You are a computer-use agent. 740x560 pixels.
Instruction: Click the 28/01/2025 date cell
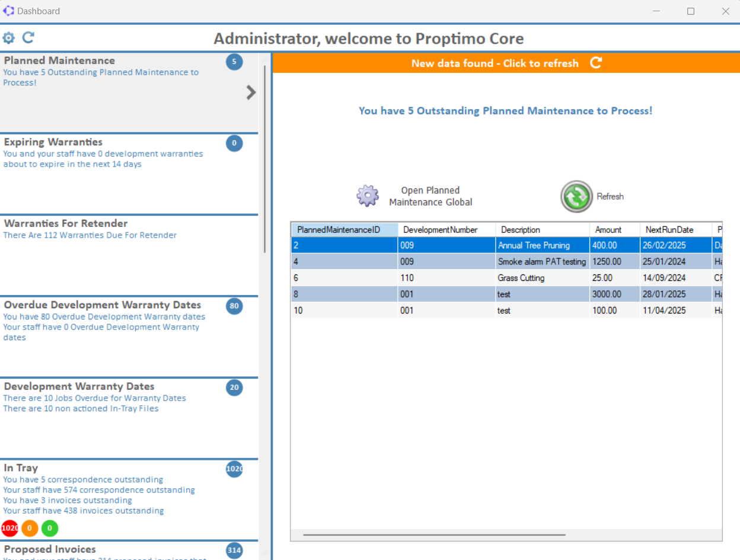pyautogui.click(x=676, y=294)
